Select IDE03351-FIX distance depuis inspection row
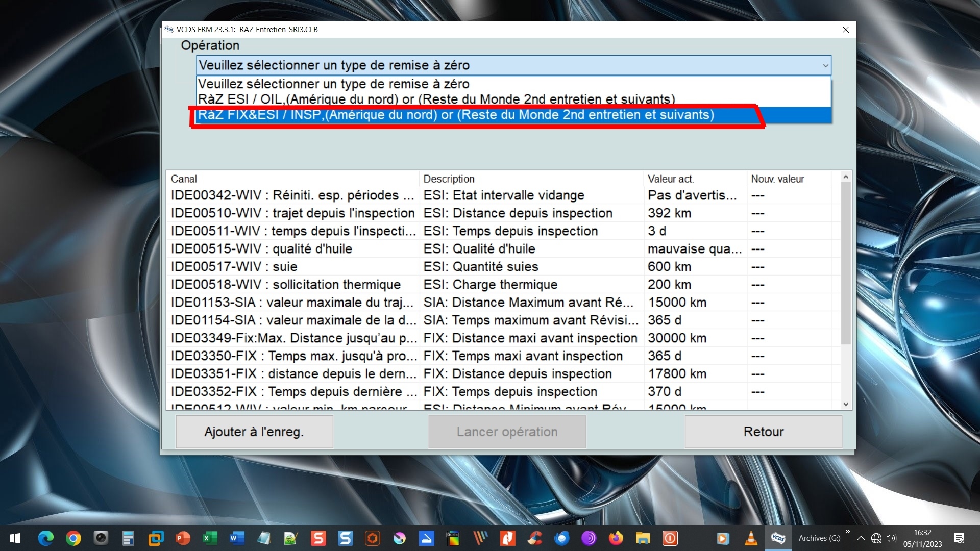980x551 pixels. pyautogui.click(x=293, y=374)
